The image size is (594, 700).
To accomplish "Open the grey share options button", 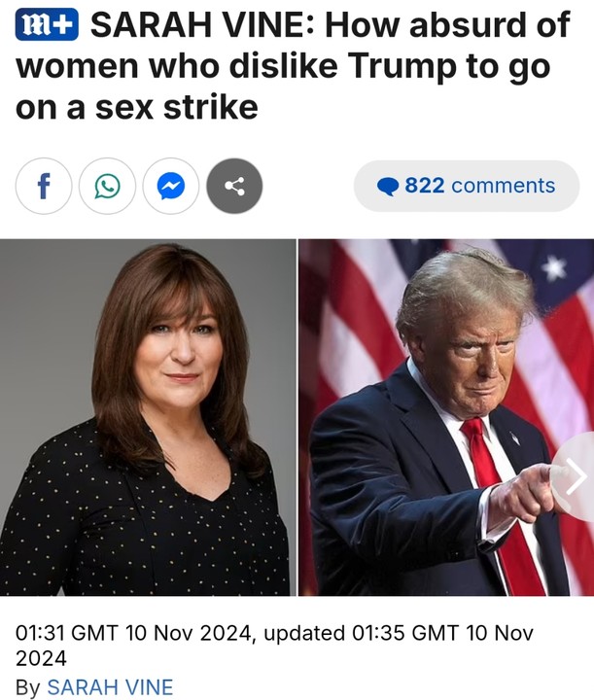I will tap(234, 186).
